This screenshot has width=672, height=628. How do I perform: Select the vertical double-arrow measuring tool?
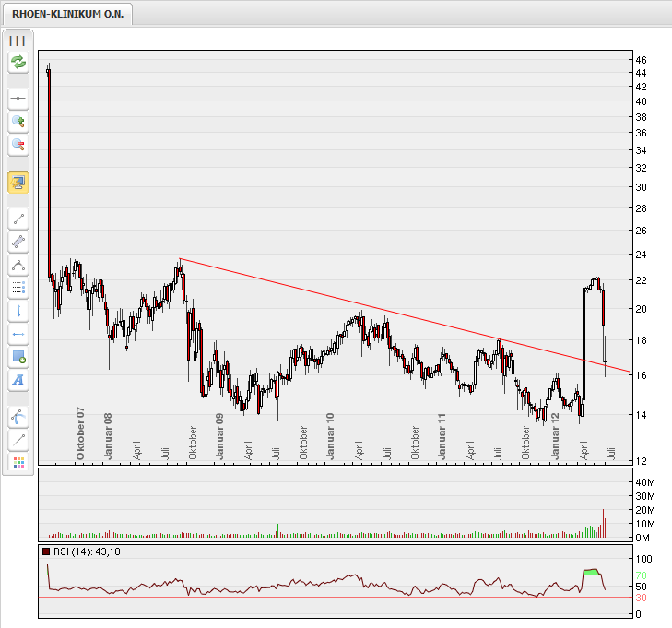[x=18, y=311]
